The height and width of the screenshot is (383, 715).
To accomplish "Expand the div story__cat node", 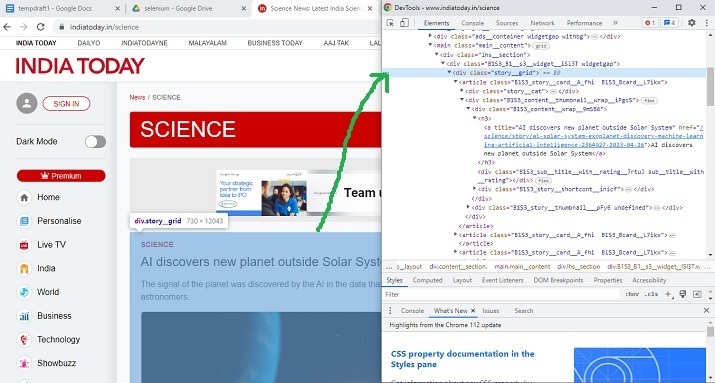I will pyautogui.click(x=461, y=91).
